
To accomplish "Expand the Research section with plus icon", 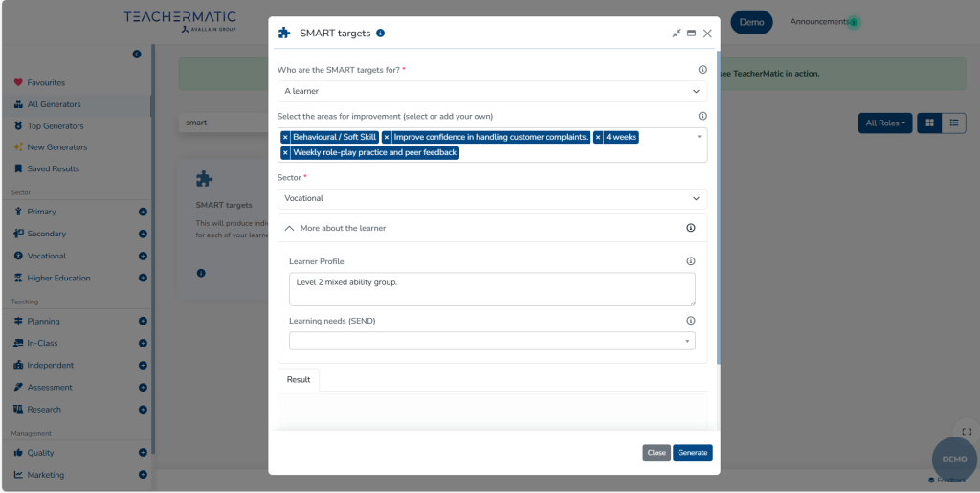I will [144, 410].
